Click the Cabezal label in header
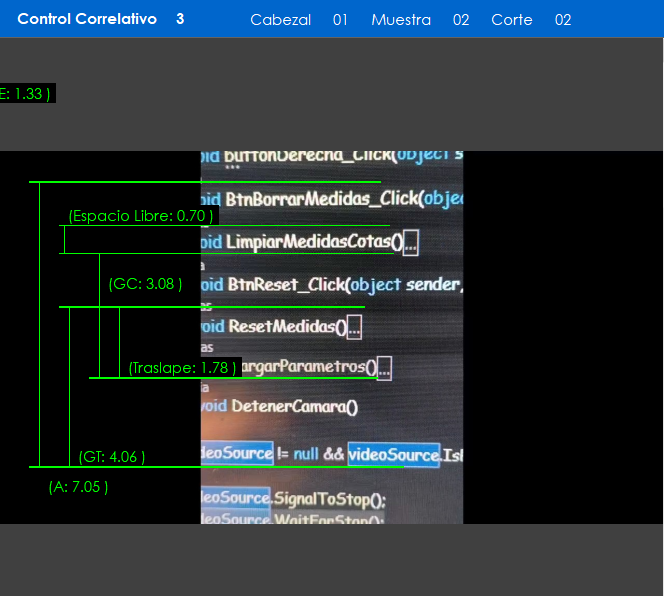This screenshot has width=664, height=596. click(280, 20)
